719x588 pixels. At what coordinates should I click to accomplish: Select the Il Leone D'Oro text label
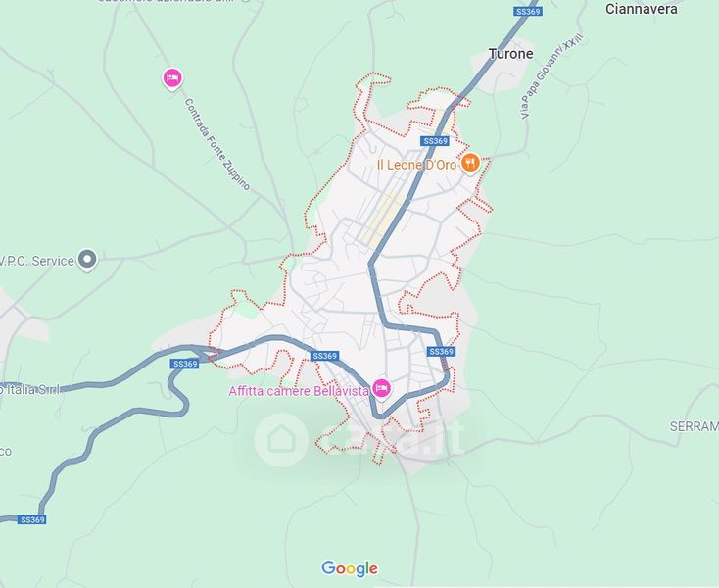coord(416,165)
